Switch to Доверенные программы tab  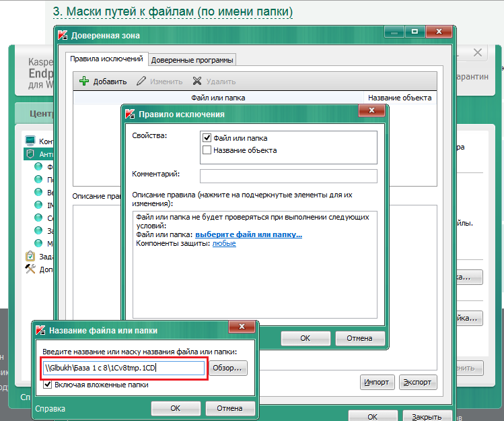pos(192,60)
